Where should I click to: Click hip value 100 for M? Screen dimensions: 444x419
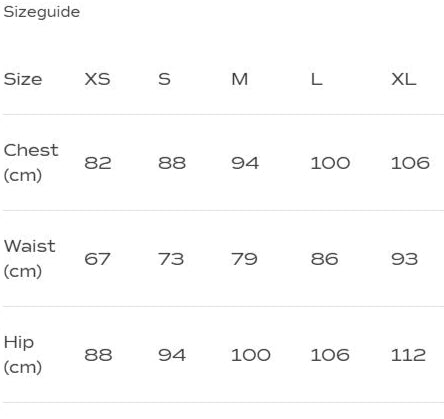pyautogui.click(x=251, y=355)
